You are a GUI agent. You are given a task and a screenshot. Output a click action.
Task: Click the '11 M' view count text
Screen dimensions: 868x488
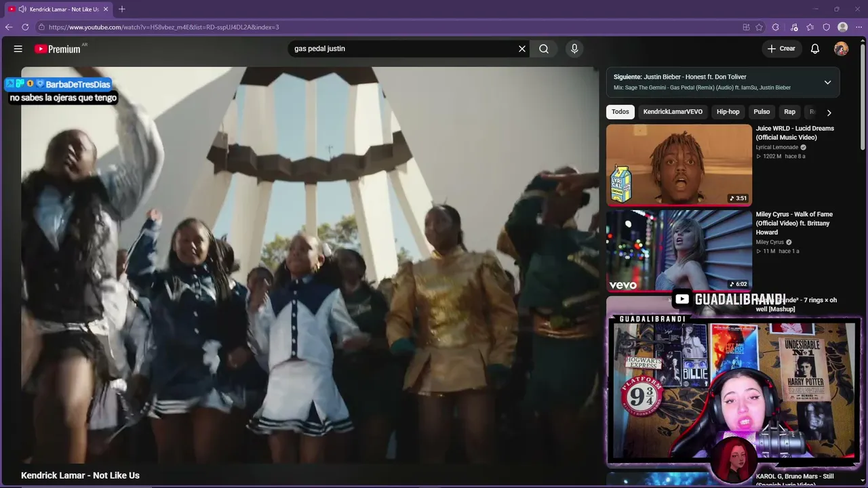point(769,251)
